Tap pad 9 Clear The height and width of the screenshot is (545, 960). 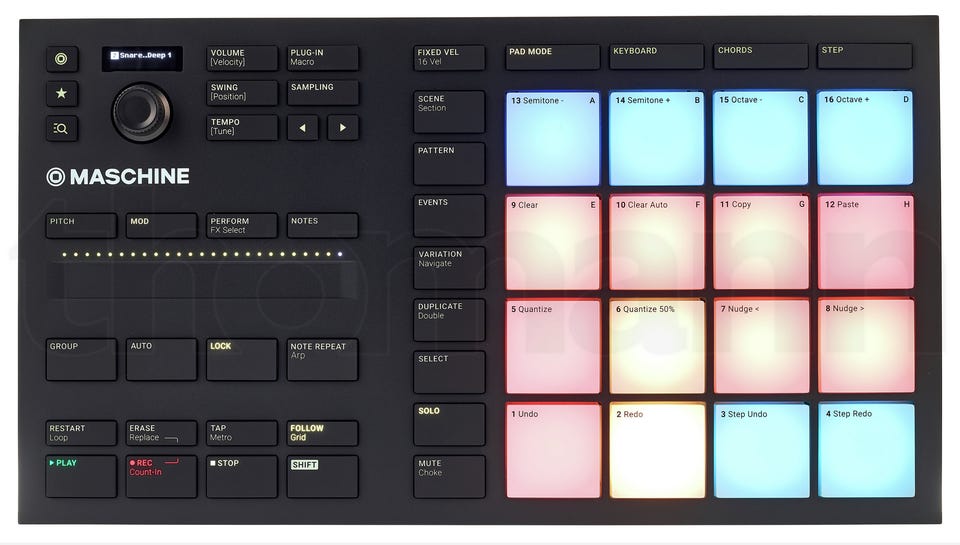pos(553,242)
